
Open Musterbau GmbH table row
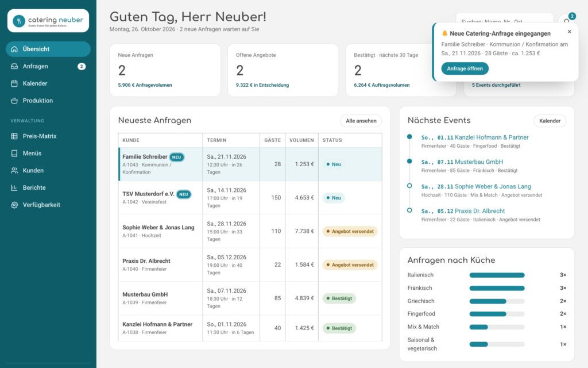(x=250, y=298)
